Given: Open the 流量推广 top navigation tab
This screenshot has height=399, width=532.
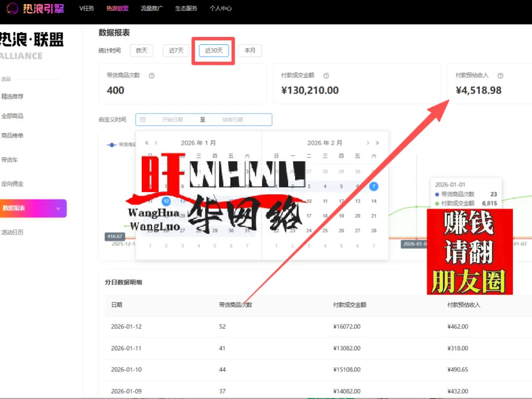Looking at the screenshot, I should click(x=152, y=8).
